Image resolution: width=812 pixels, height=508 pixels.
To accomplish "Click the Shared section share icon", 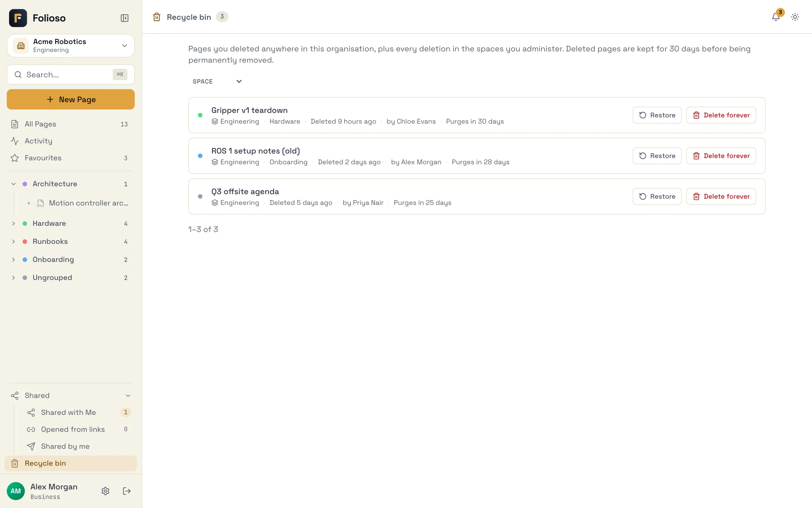I will pos(15,396).
